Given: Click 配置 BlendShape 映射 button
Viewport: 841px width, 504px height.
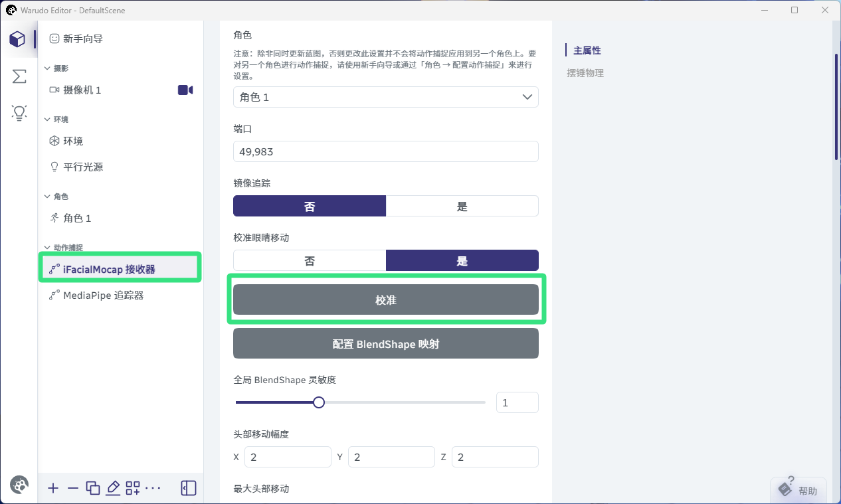Looking at the screenshot, I should coord(385,343).
